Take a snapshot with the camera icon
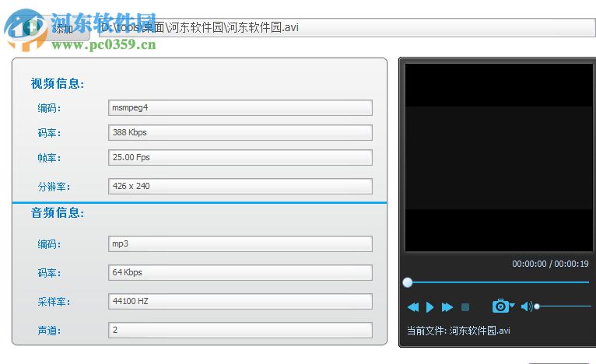 coord(500,306)
